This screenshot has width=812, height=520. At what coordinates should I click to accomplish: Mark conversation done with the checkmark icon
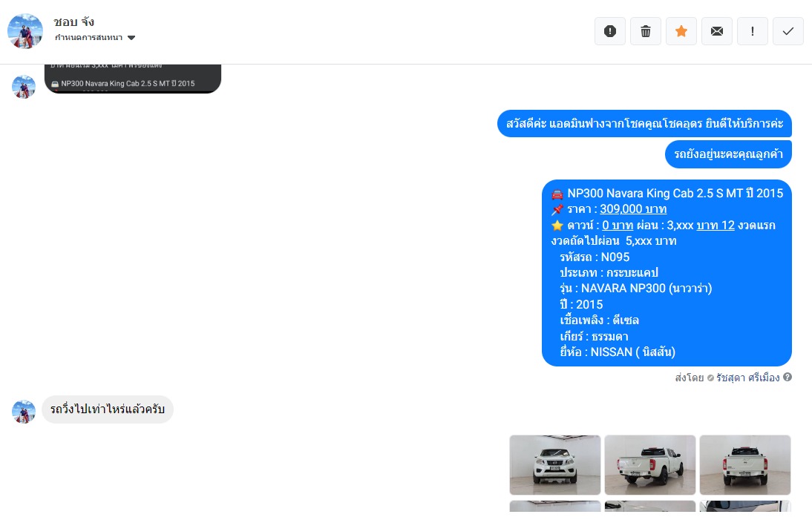[x=788, y=32]
